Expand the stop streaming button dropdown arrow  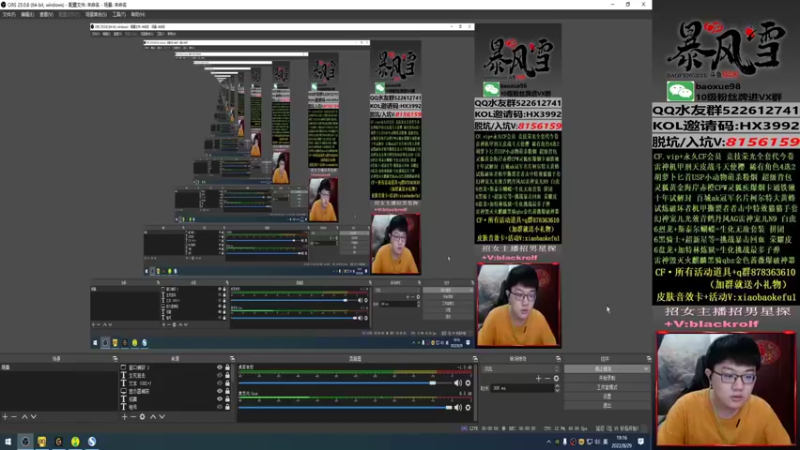click(646, 369)
